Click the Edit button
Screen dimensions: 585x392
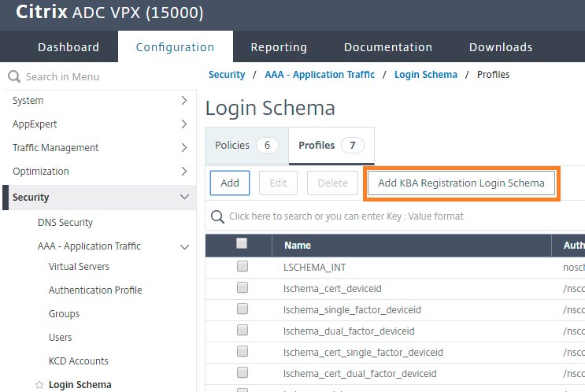click(x=278, y=183)
